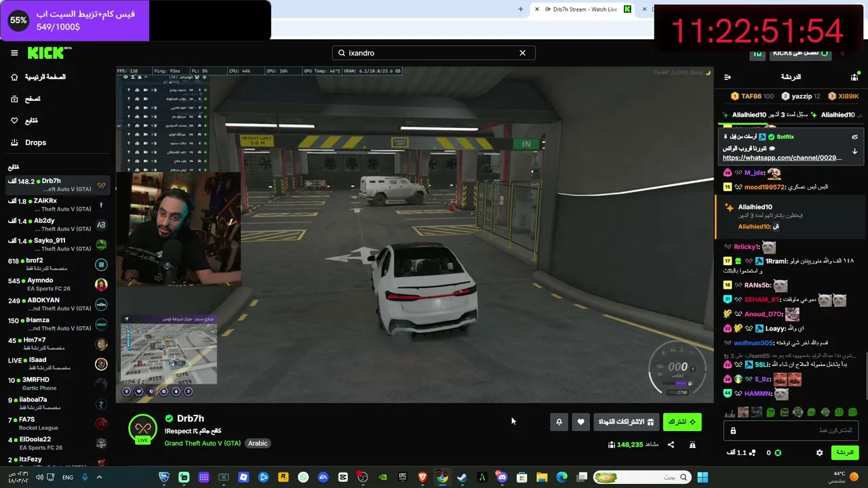Image resolution: width=868 pixels, height=488 pixels.
Task: Collapse the chat panel with the arrow icon
Action: [x=728, y=77]
